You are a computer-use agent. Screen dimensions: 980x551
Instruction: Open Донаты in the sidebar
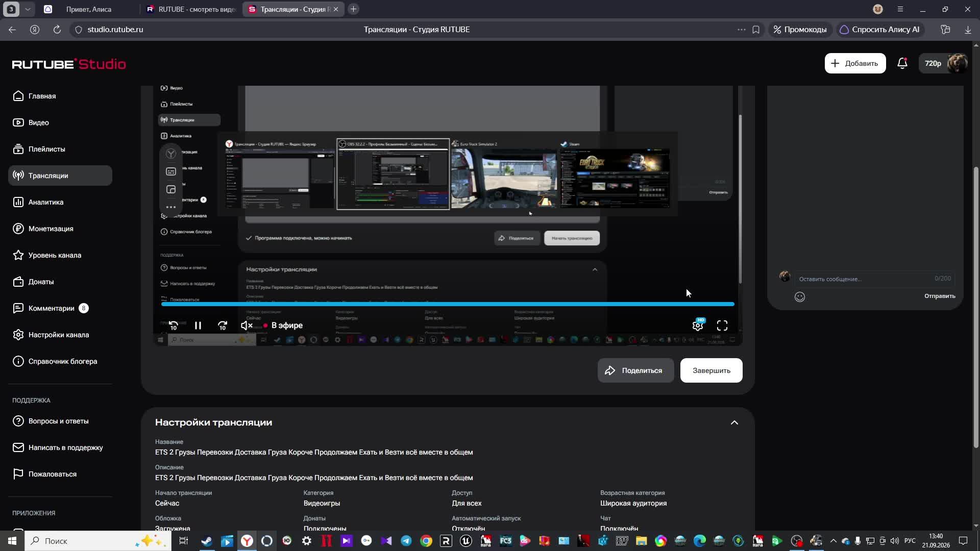click(x=34, y=282)
